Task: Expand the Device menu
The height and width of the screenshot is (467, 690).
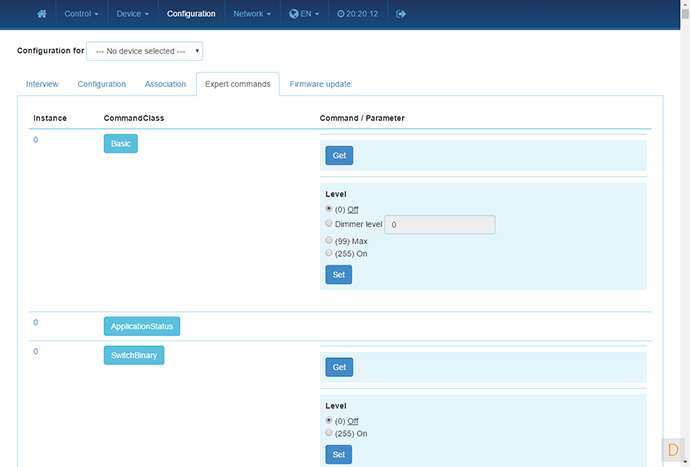Action: 132,14
